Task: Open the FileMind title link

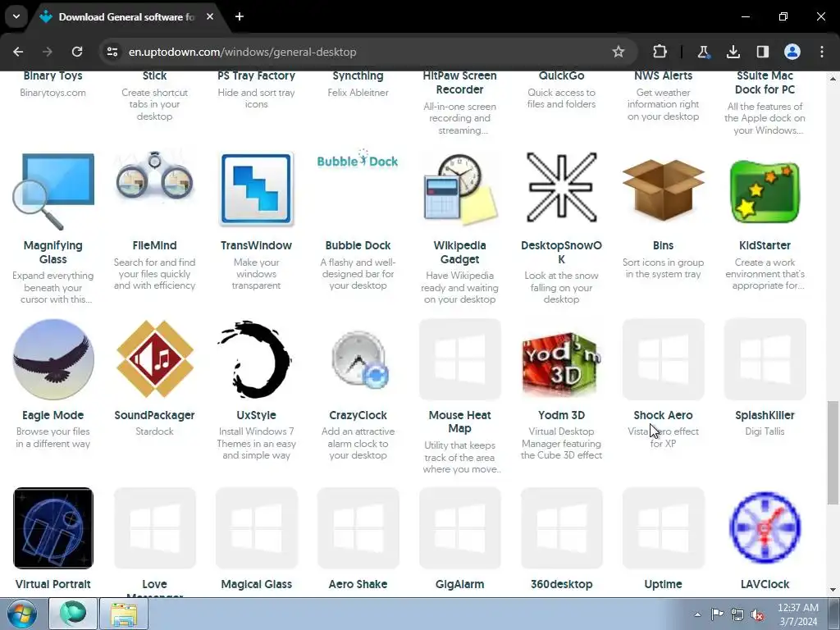Action: [154, 245]
